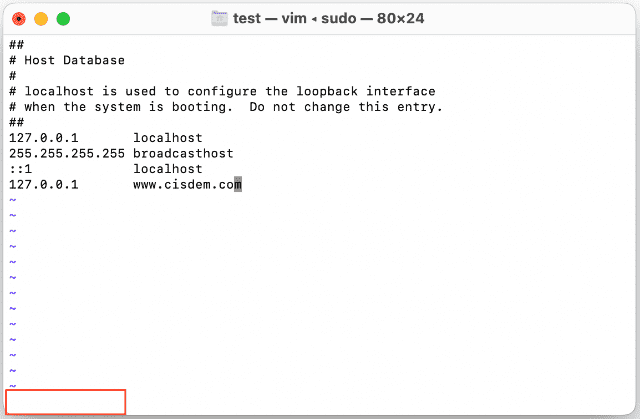
Task: Click the vim command line at bottom
Action: click(x=66, y=402)
